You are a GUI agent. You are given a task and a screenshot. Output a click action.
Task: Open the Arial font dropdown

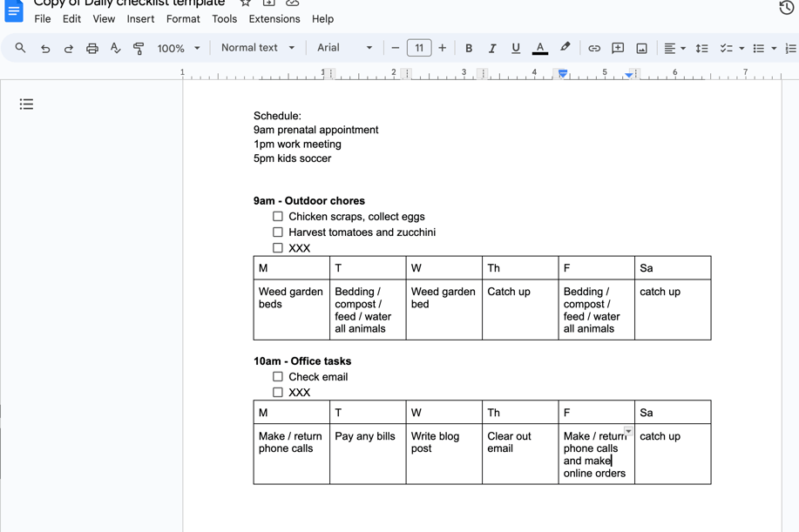[x=344, y=48]
